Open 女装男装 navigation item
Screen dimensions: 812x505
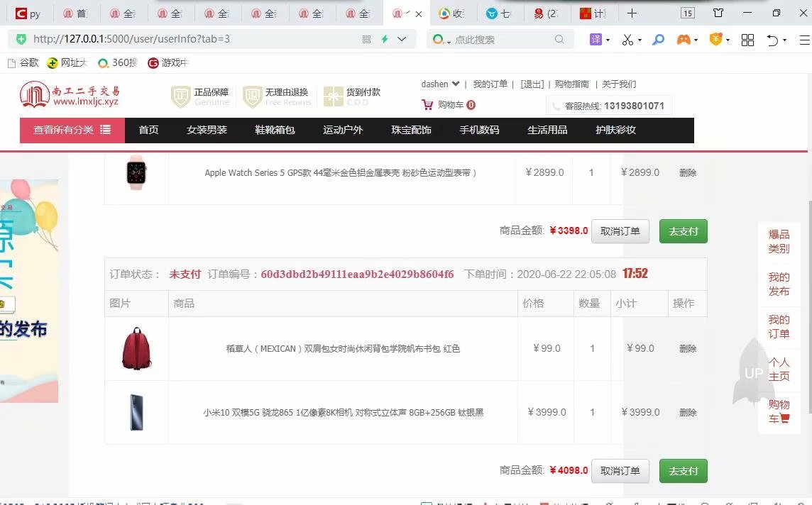click(x=207, y=130)
